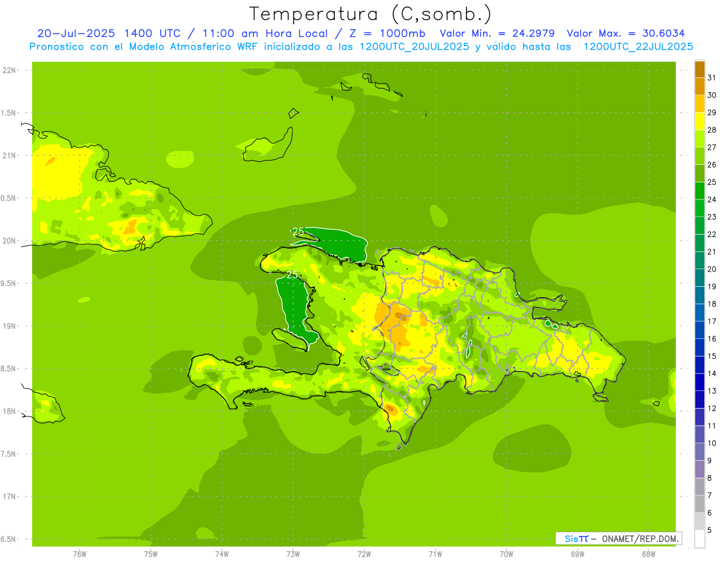Click the "75W" longitude axis label
728x562 pixels.
click(151, 554)
